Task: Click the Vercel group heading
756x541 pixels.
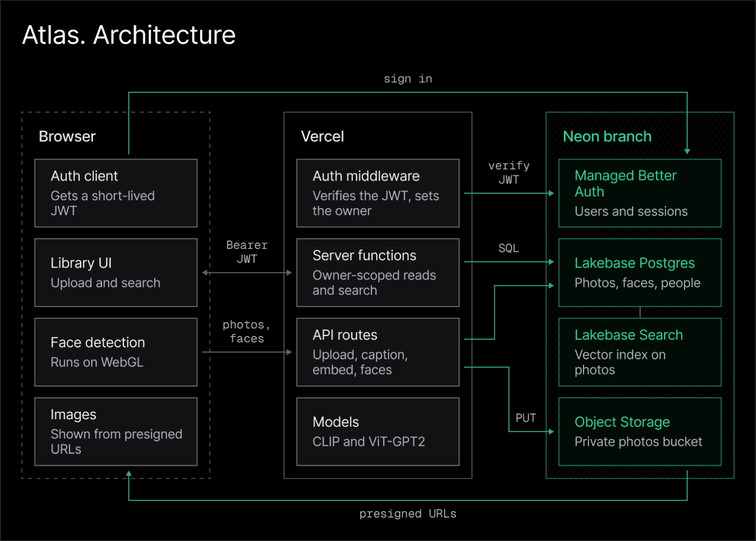Action: click(322, 137)
